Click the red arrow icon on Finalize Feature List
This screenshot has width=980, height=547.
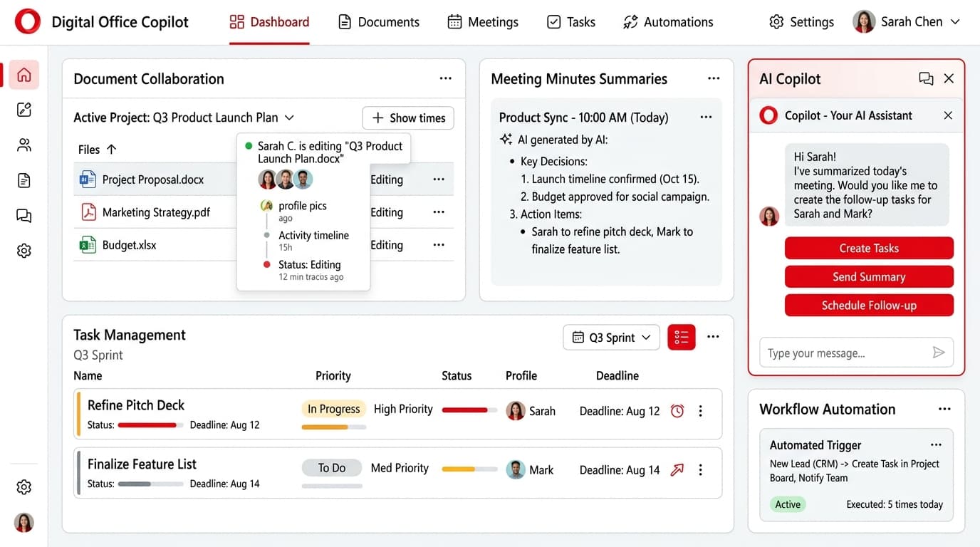pos(677,469)
